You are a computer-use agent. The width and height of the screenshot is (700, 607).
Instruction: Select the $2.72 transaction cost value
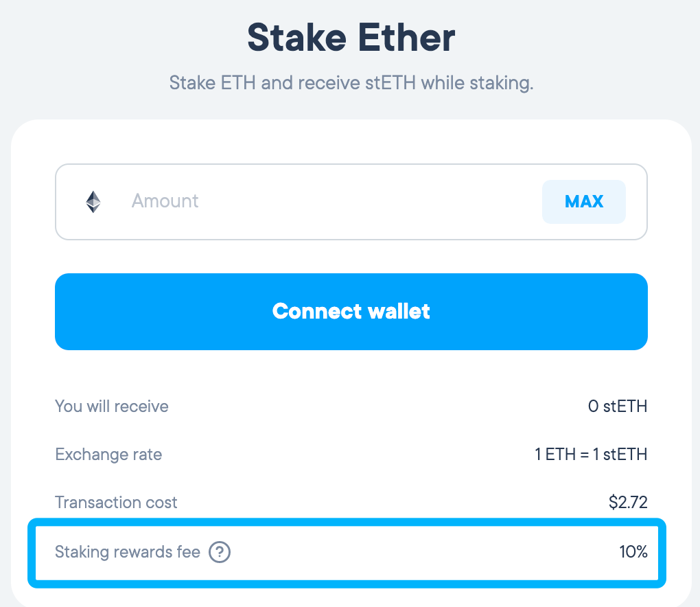click(x=628, y=503)
